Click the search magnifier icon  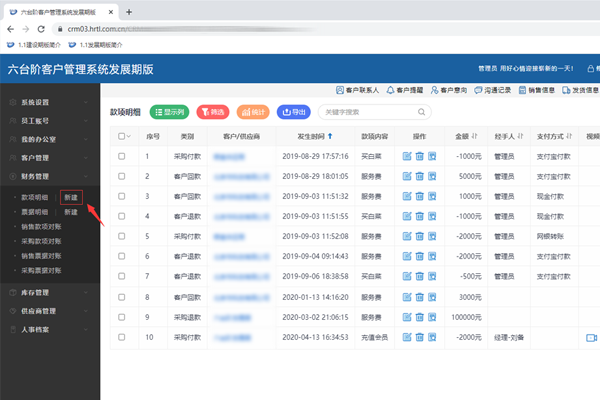pos(421,112)
